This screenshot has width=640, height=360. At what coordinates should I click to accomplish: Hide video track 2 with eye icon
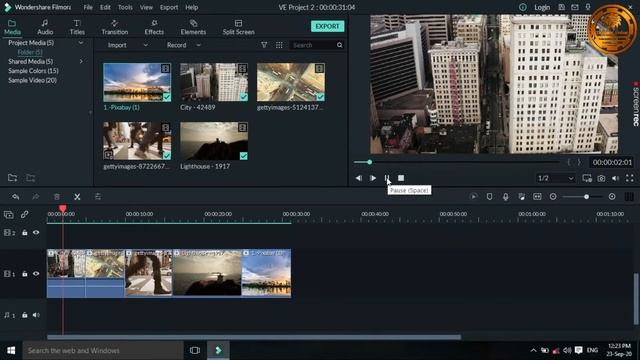pos(36,233)
